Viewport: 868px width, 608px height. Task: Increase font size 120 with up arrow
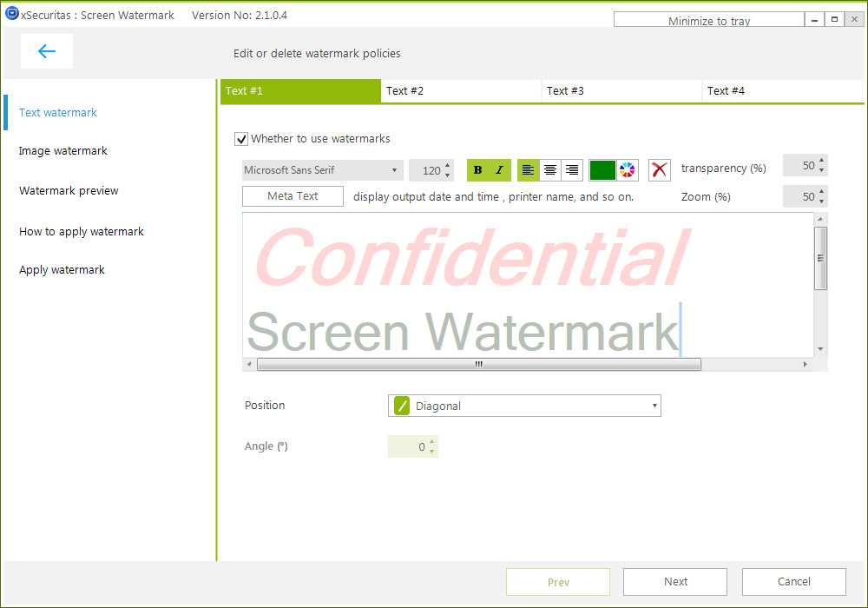(x=447, y=165)
